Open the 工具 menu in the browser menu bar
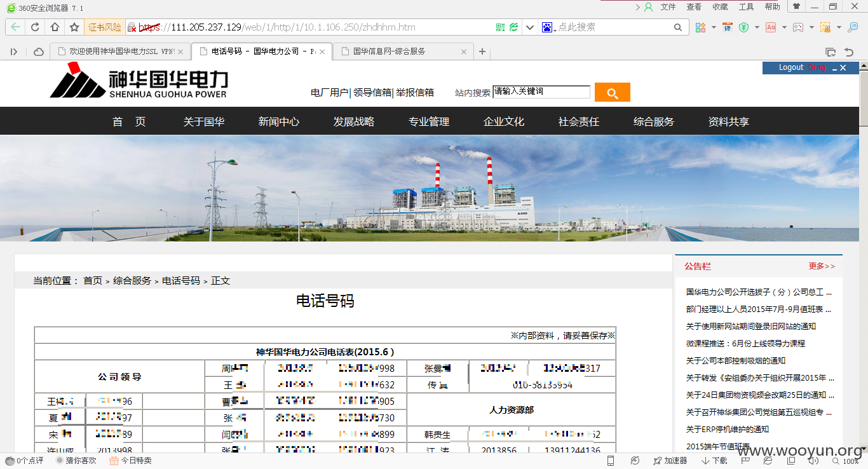Screen dimensions: 868x469 pyautogui.click(x=746, y=7)
